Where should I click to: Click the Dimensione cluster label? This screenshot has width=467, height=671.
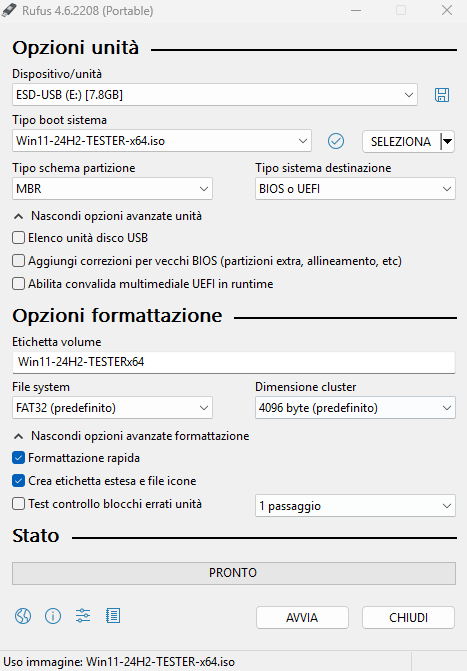click(x=306, y=387)
